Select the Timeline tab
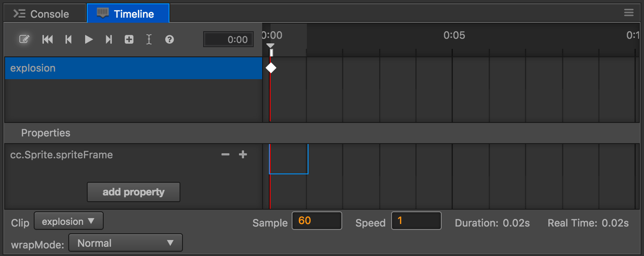 coord(128,13)
